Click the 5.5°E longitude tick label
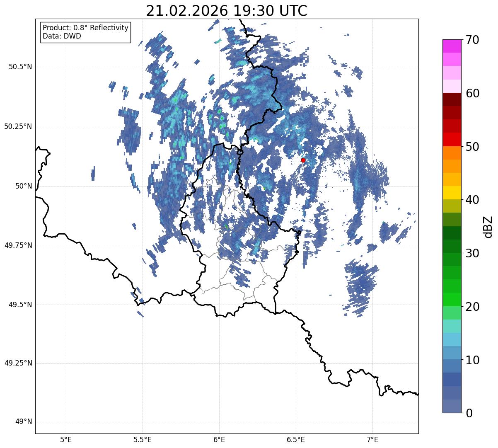The height and width of the screenshot is (448, 498). click(143, 439)
